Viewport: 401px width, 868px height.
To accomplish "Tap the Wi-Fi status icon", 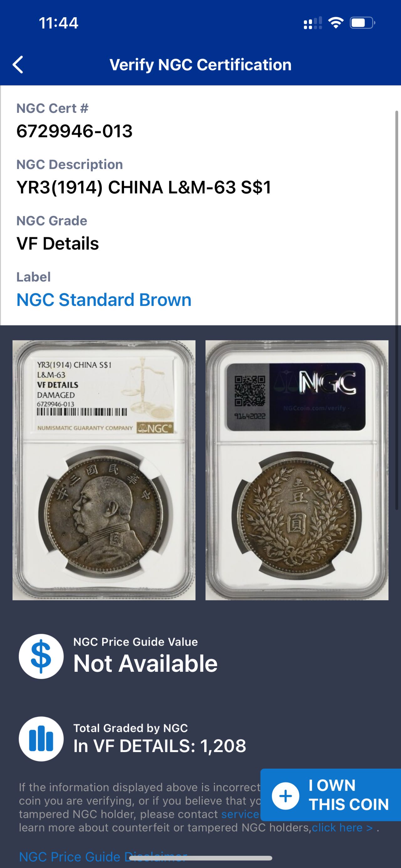I will [336, 23].
